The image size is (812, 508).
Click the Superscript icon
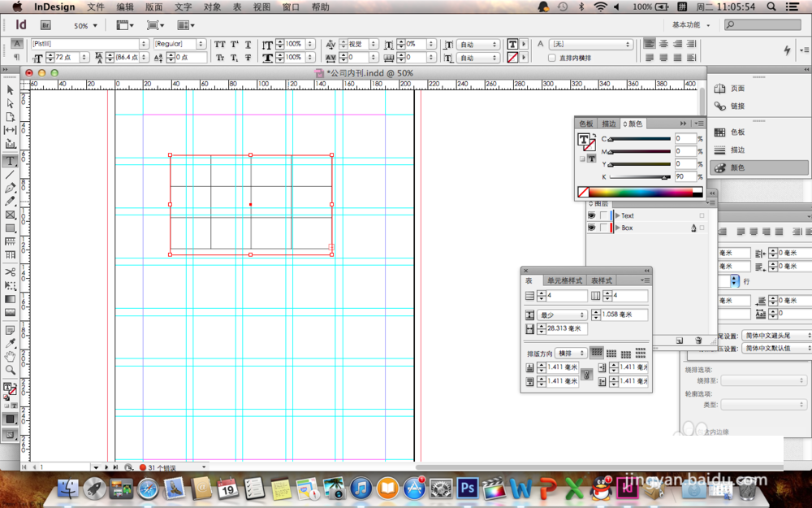coord(234,45)
